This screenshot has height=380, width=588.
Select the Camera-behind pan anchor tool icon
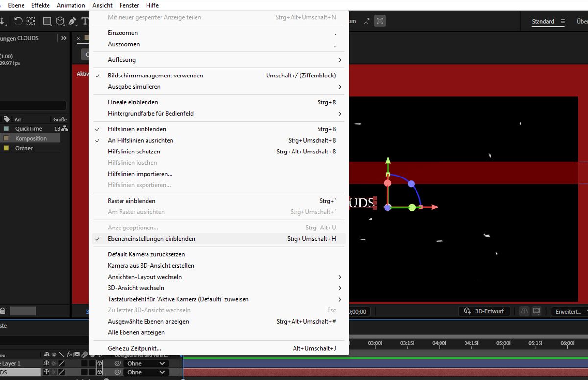point(31,21)
